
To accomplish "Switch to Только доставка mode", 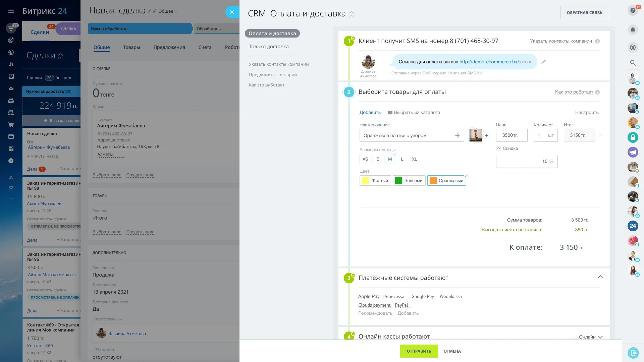I will click(x=268, y=47).
